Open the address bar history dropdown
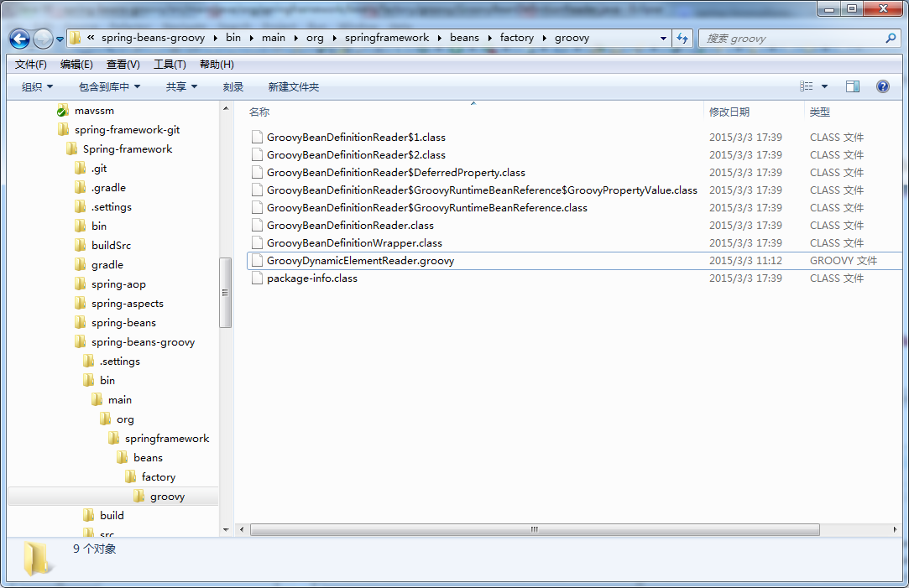This screenshot has height=588, width=909. (663, 39)
